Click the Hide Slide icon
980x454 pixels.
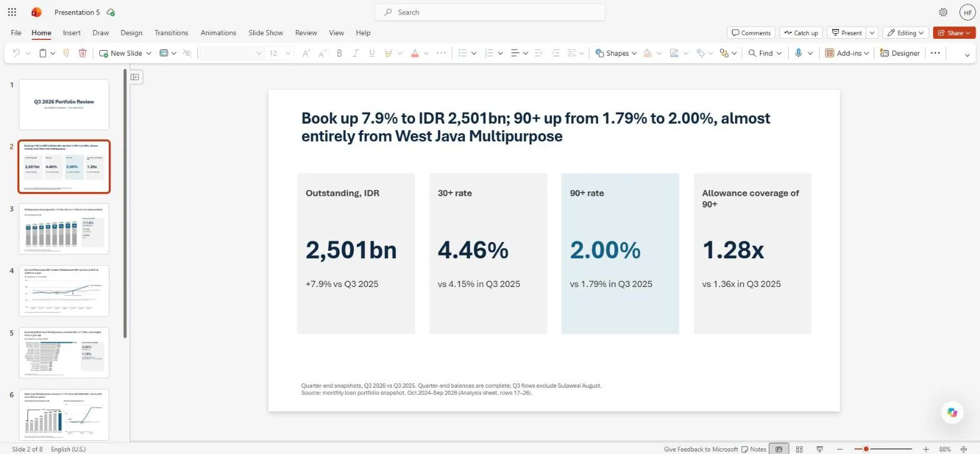187,53
